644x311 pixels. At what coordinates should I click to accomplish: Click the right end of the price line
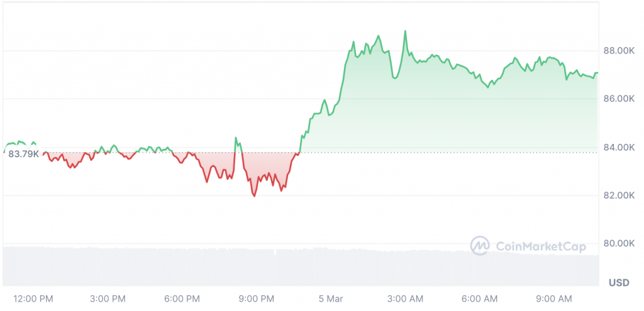[x=597, y=73]
